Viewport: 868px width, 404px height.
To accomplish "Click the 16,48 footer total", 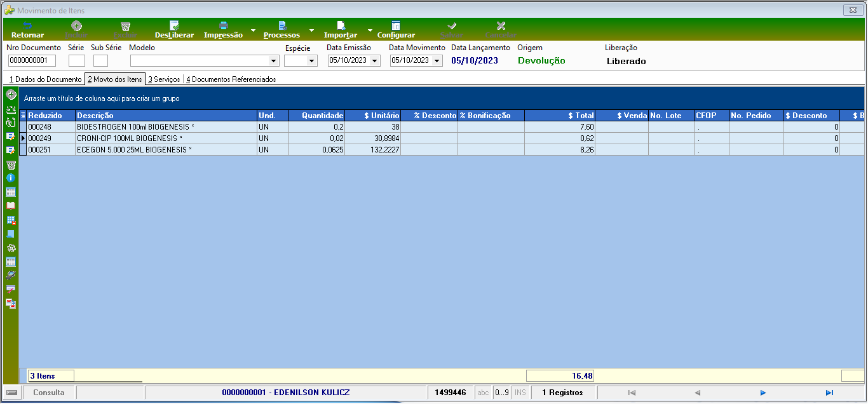I will click(560, 375).
